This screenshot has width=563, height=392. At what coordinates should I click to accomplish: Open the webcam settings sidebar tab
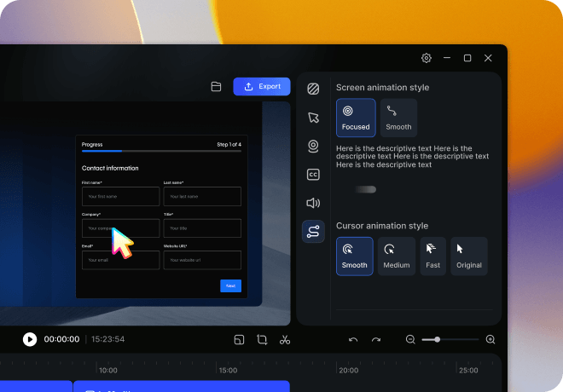coord(313,146)
